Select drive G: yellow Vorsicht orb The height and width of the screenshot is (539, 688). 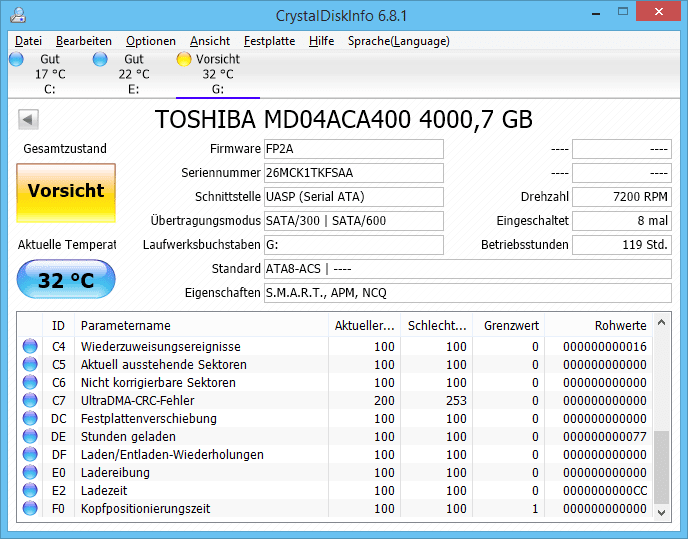point(184,59)
